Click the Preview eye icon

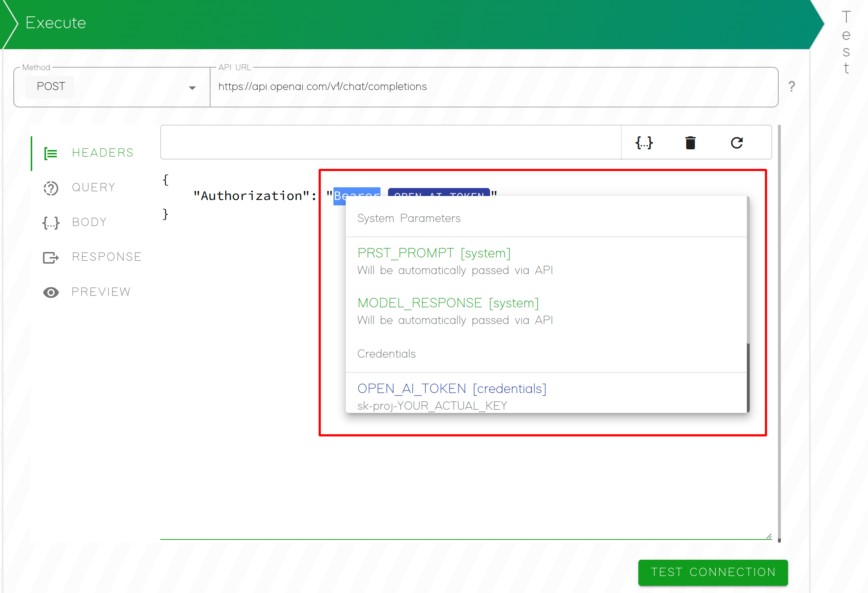pyautogui.click(x=50, y=292)
